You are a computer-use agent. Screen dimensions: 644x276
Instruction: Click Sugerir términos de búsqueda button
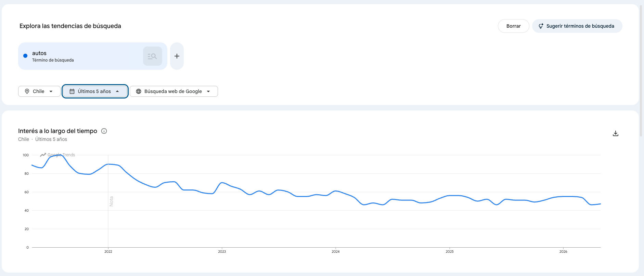tap(577, 26)
